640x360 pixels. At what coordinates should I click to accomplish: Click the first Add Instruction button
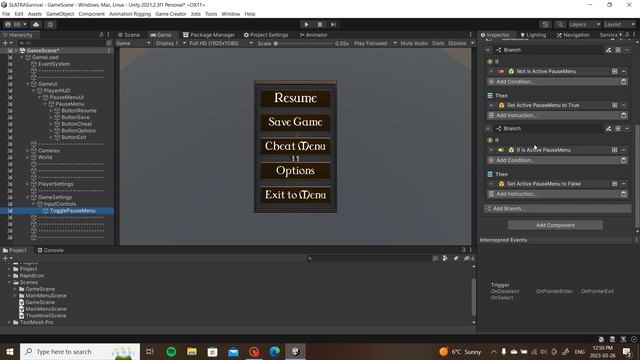553,116
